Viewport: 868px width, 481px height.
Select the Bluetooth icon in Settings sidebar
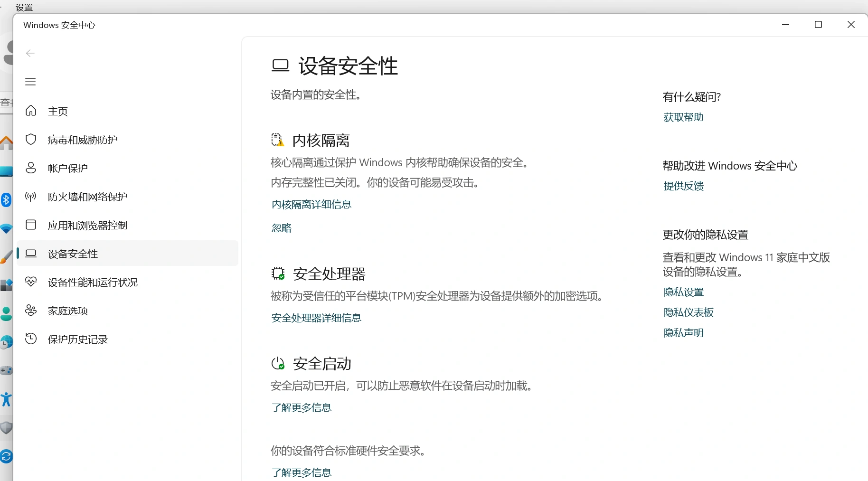(6, 200)
